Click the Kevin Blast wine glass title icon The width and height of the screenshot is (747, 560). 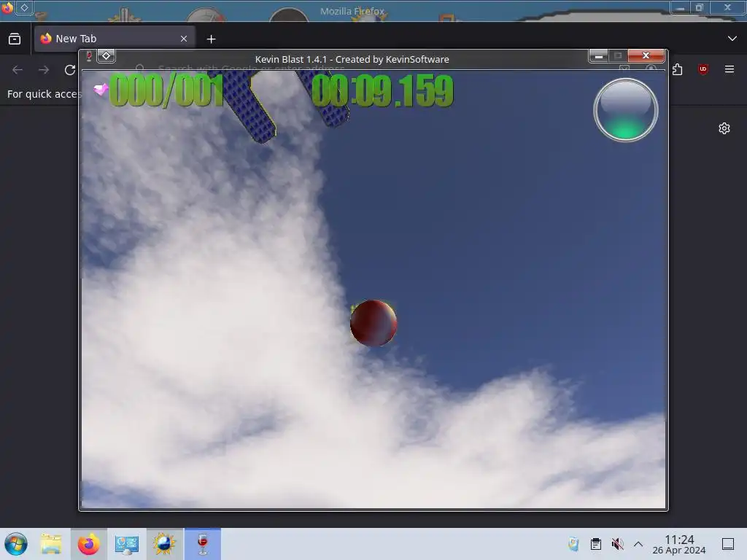(89, 56)
